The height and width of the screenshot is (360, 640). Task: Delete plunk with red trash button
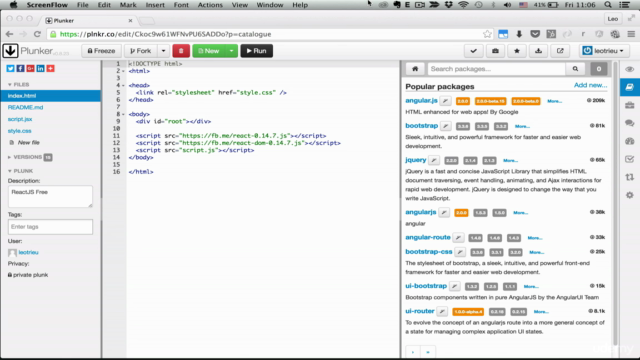tap(181, 51)
